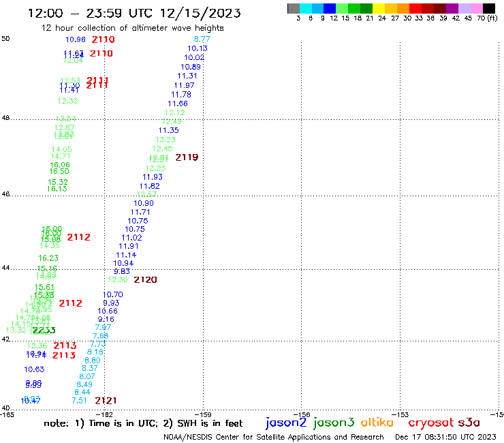Click the 10.89 wave height value
The image size is (504, 443).
coord(191,67)
